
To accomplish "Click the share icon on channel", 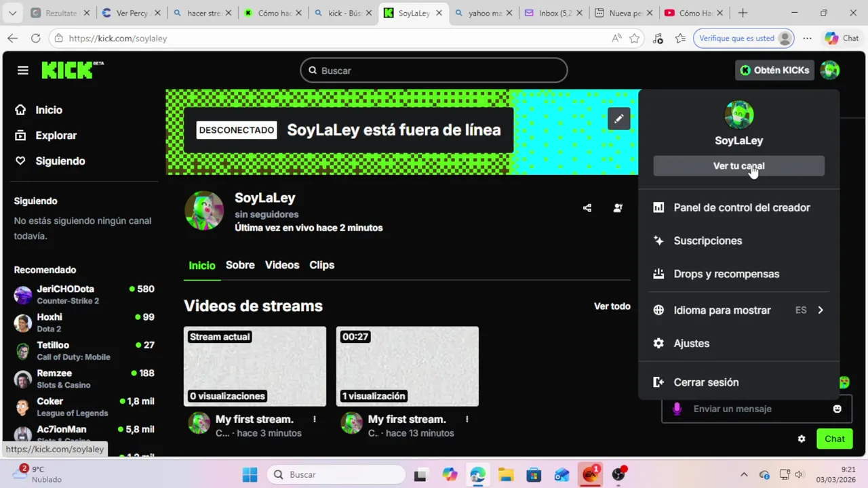I will pos(587,208).
